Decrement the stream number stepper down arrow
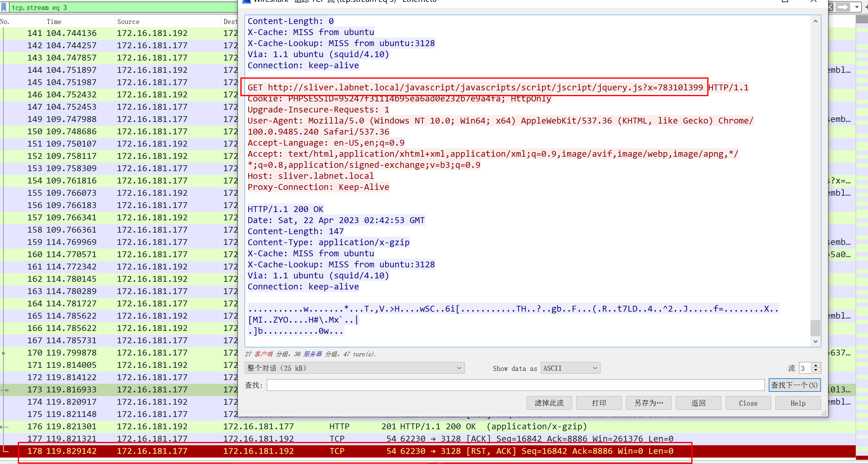Viewport: 868px width, 464px height. pos(816,371)
